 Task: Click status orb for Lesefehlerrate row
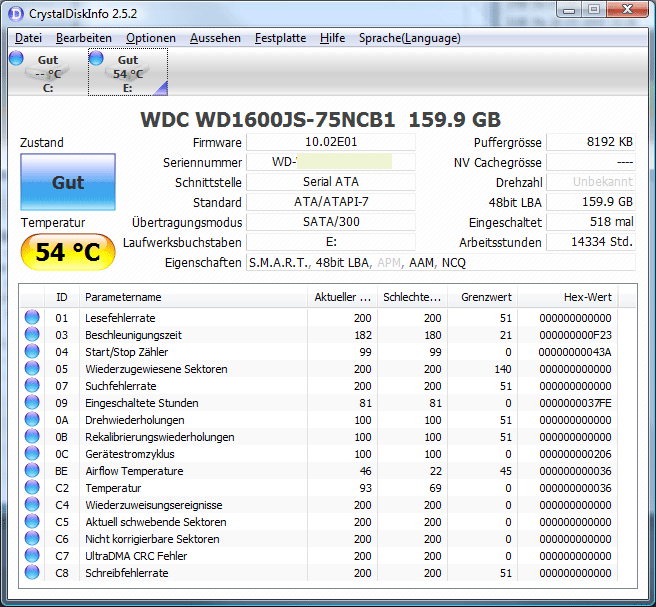[32, 318]
